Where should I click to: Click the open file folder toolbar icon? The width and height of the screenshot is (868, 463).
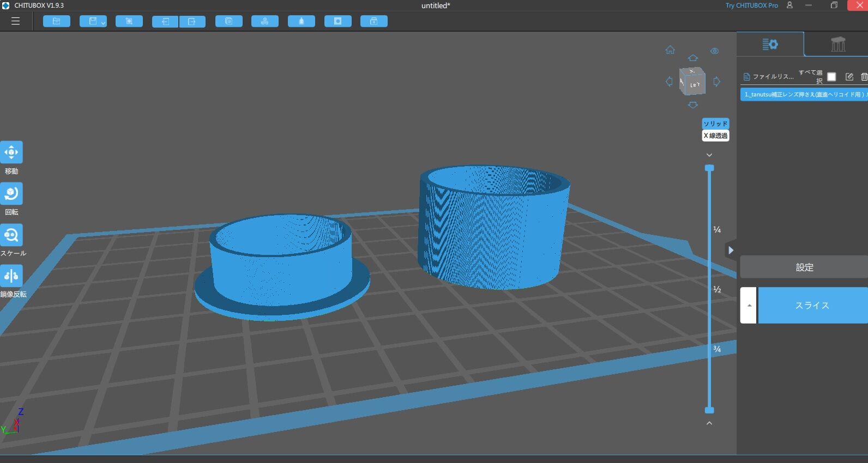tap(57, 21)
